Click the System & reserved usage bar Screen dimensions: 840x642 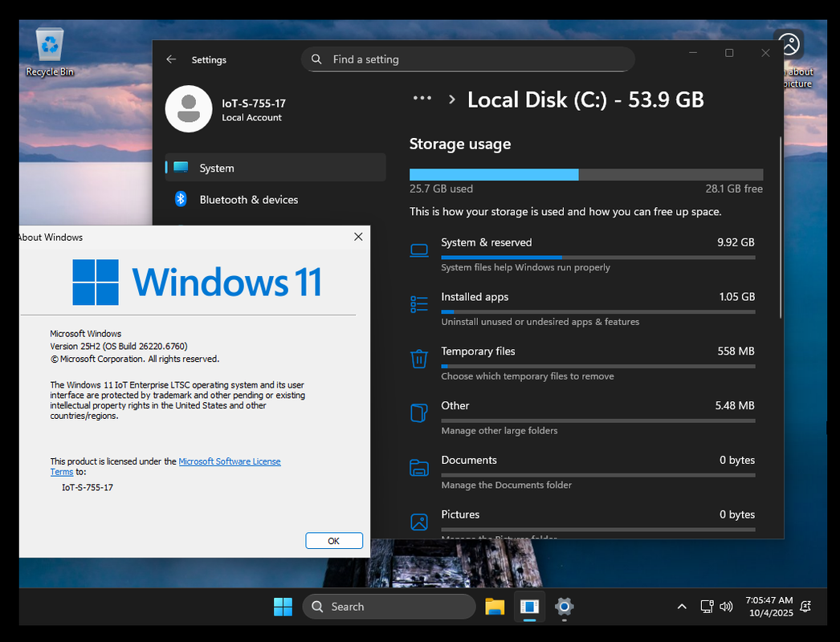597,258
